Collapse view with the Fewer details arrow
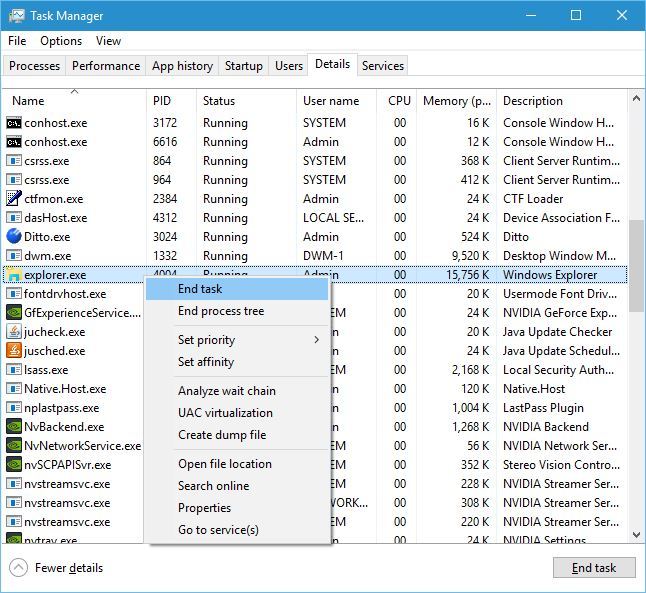The image size is (646, 593). [18, 568]
